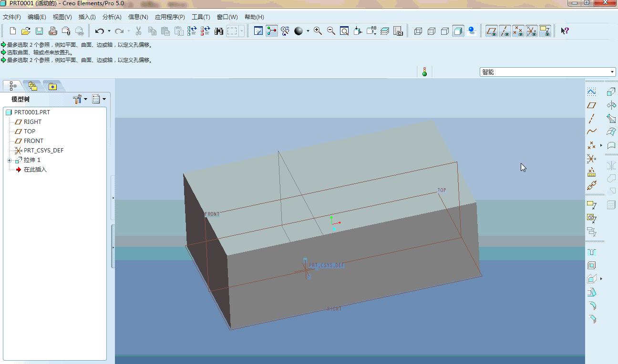This screenshot has width=618, height=364.
Task: Switch to hidden line display
Action: 432,31
